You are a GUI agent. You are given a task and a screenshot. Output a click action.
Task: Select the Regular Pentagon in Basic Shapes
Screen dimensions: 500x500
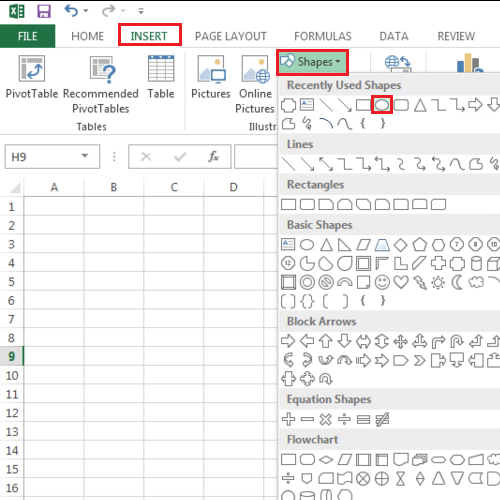[419, 245]
